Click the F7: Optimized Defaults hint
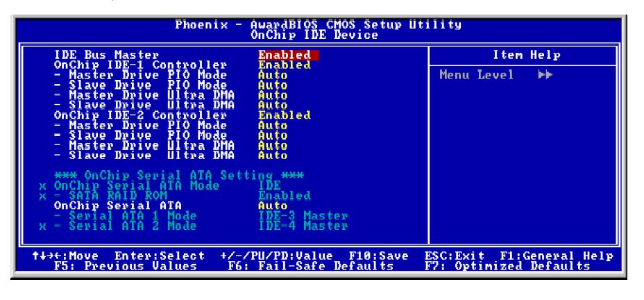644x300 pixels. pyautogui.click(x=507, y=266)
